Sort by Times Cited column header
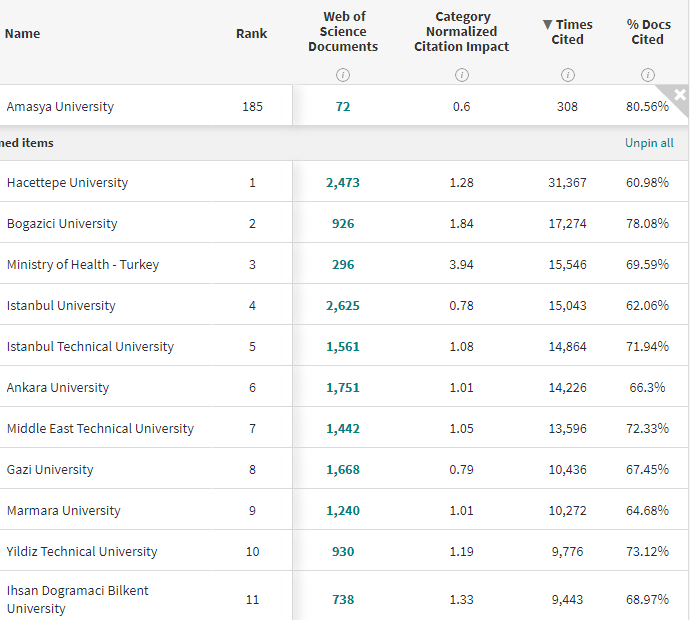The width and height of the screenshot is (690, 620). coord(567,32)
